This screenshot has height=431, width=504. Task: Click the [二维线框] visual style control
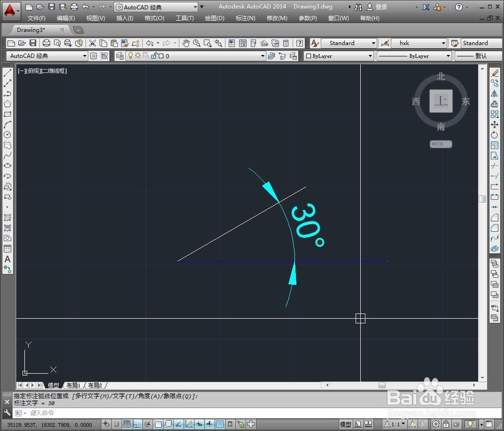[54, 71]
